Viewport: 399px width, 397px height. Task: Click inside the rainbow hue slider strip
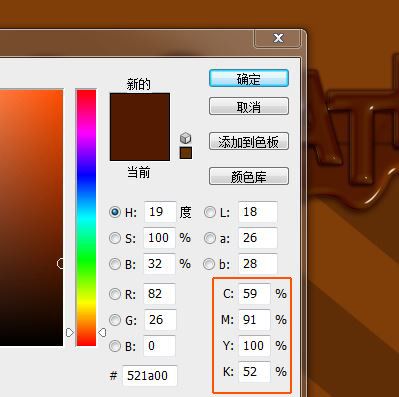pyautogui.click(x=86, y=217)
